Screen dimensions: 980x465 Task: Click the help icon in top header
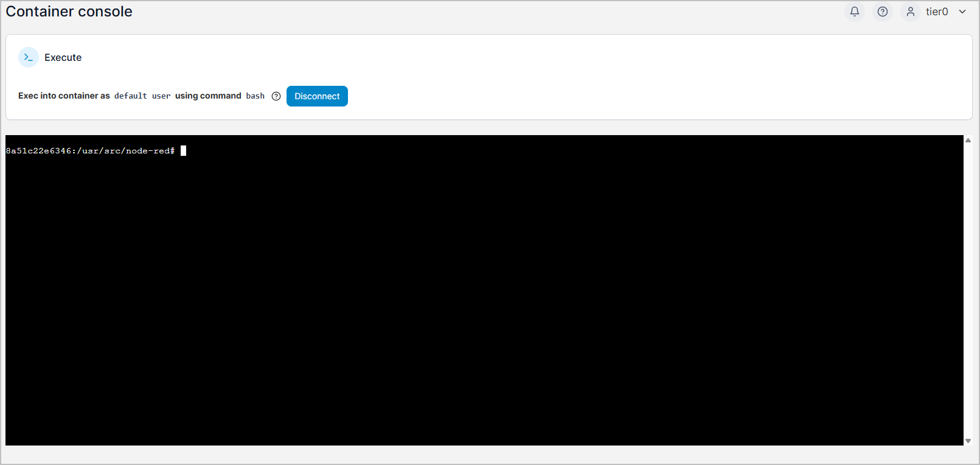click(882, 12)
